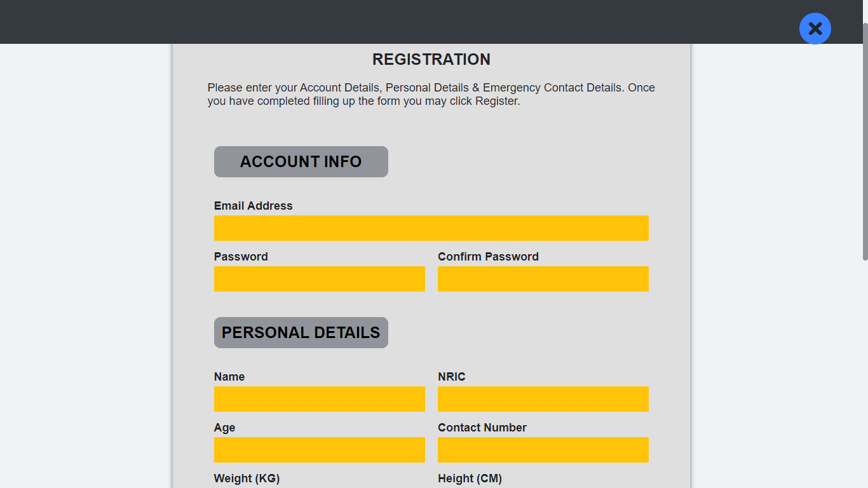Click the NRIC field label
The height and width of the screenshot is (488, 868).
[x=451, y=377]
